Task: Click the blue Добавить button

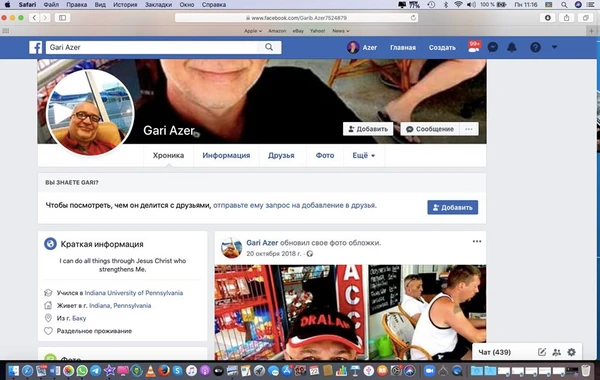Action: (453, 207)
